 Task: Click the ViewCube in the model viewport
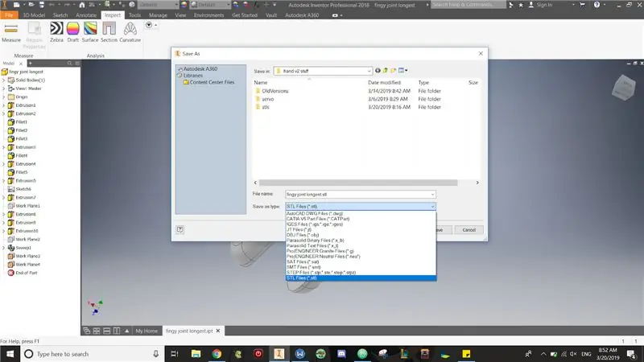click(x=624, y=88)
